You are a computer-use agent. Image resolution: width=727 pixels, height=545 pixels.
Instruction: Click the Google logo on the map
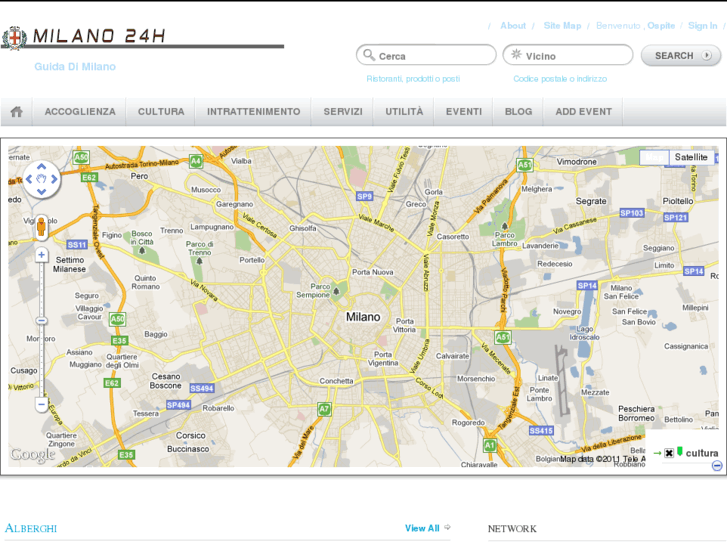pos(33,455)
